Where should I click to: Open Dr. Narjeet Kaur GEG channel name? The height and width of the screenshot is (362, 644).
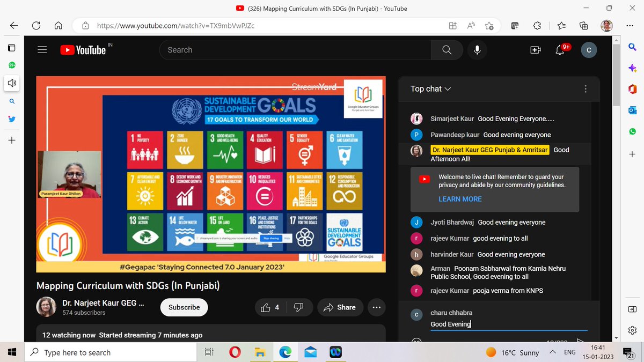[103, 303]
